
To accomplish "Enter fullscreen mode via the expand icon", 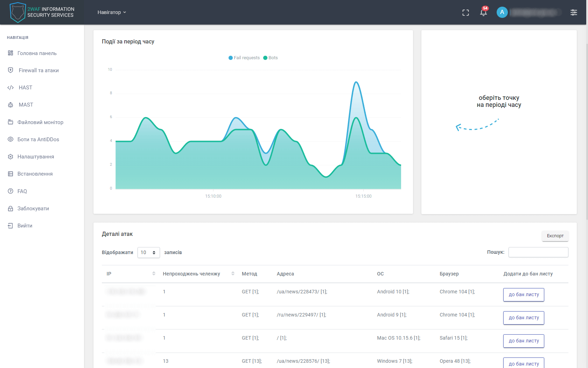I will tap(465, 13).
